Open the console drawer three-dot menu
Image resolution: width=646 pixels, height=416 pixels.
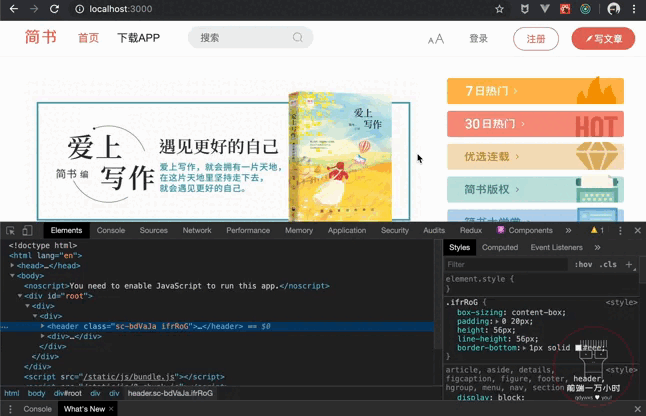(x=10, y=409)
